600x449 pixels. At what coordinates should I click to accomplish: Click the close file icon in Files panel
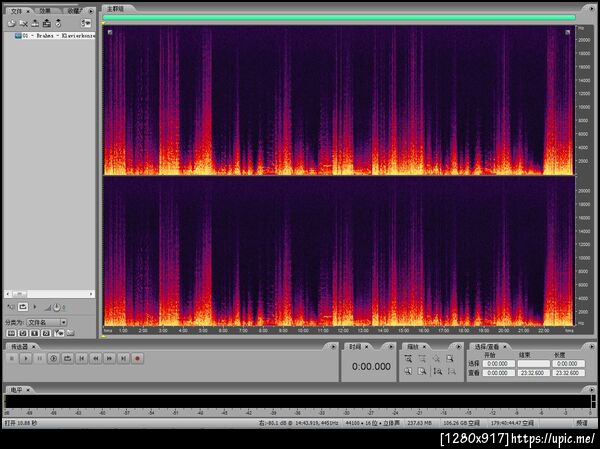(23, 23)
